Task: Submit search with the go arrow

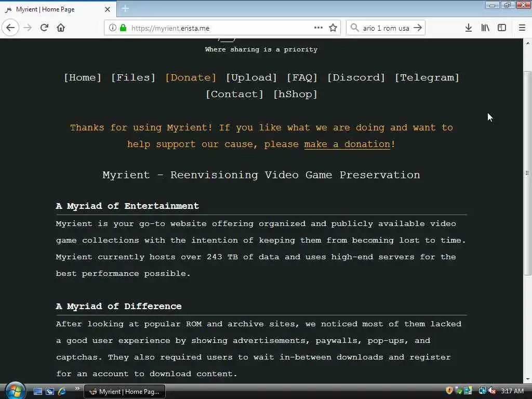Action: click(x=418, y=28)
